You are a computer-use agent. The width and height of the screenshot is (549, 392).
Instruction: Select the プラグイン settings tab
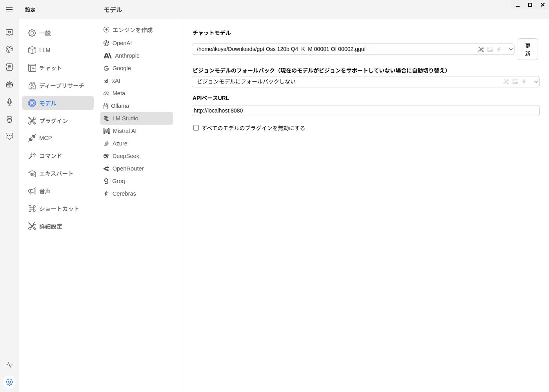[x=53, y=121]
